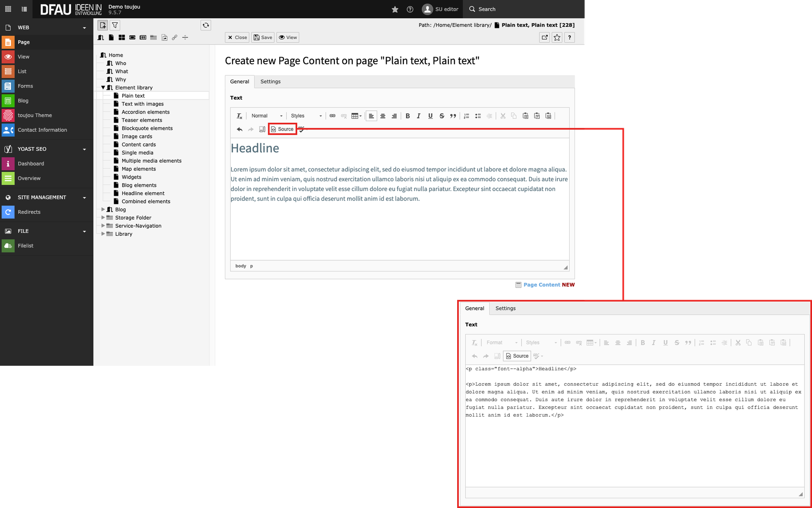Click the undo arrow in the editor
812x508 pixels.
[239, 130]
